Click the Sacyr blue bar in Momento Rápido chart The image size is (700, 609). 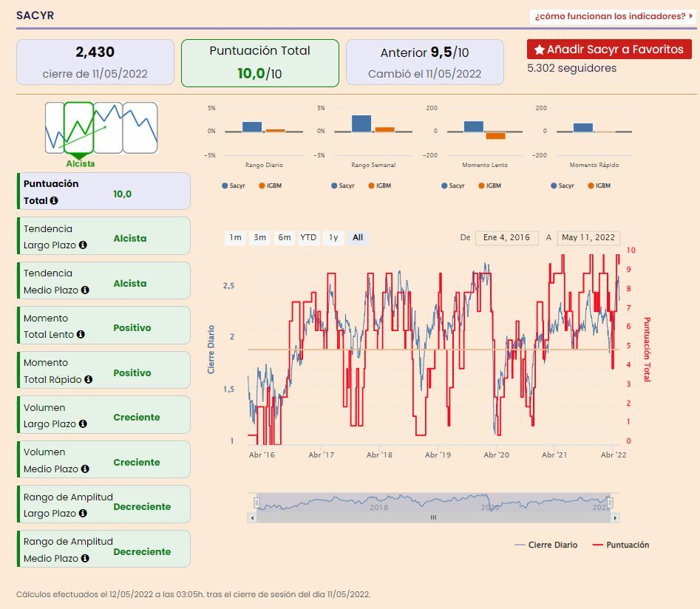coord(583,128)
